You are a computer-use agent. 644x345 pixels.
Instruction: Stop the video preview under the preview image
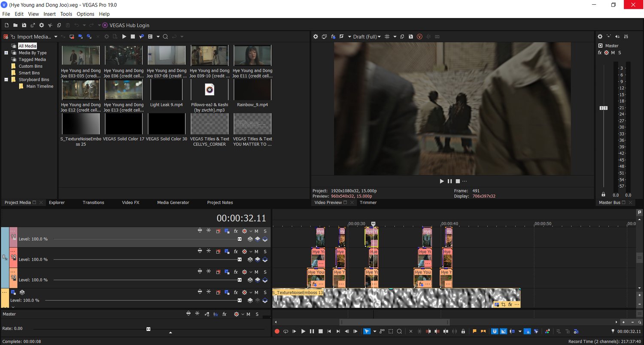coord(458,181)
